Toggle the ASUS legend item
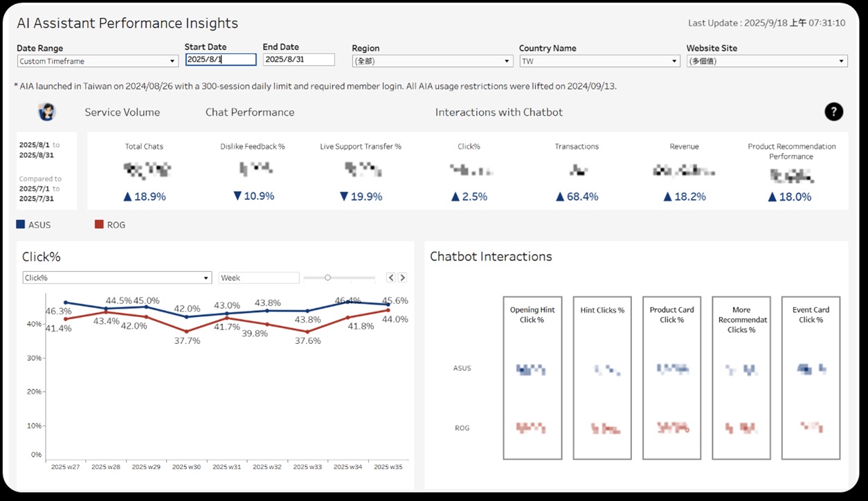868x501 pixels. coord(33,225)
